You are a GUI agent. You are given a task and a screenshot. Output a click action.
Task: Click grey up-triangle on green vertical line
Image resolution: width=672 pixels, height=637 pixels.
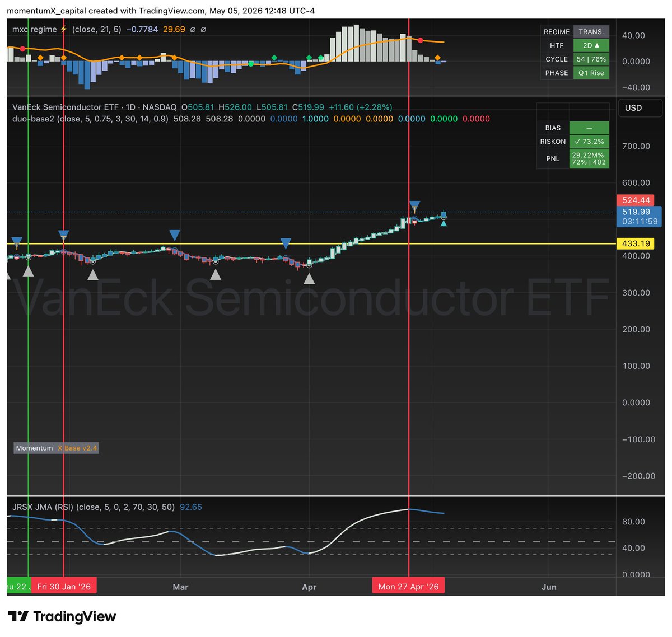tap(28, 271)
